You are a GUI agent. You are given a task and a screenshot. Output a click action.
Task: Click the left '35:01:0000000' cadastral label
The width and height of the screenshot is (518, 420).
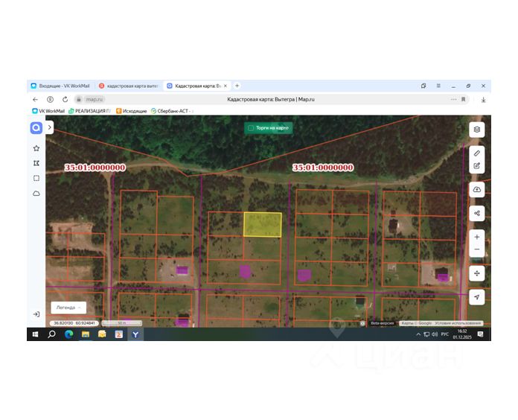click(95, 168)
